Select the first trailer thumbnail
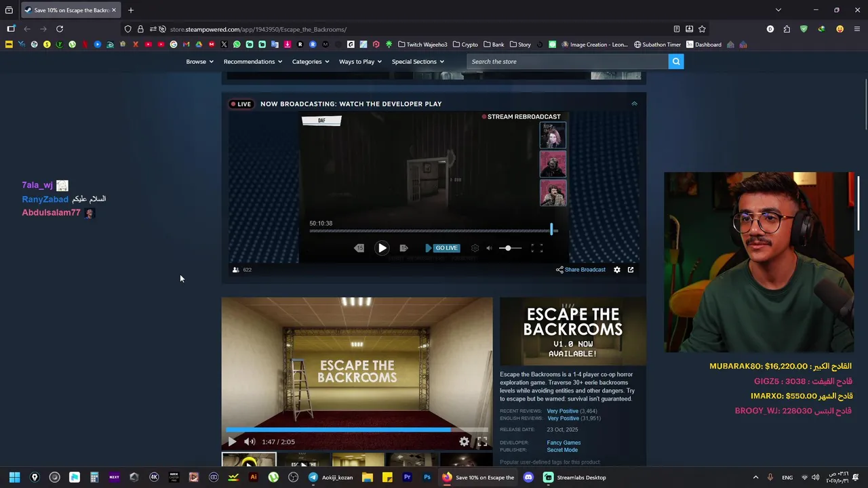 tap(249, 460)
